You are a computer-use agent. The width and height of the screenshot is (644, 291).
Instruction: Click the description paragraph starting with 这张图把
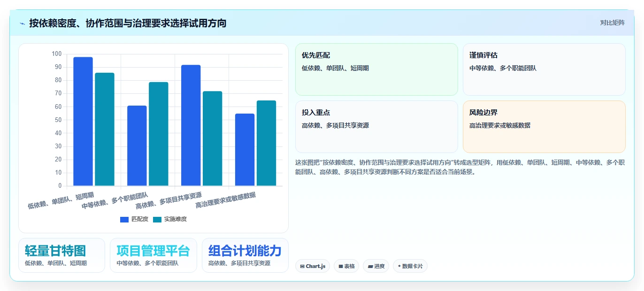click(x=460, y=167)
